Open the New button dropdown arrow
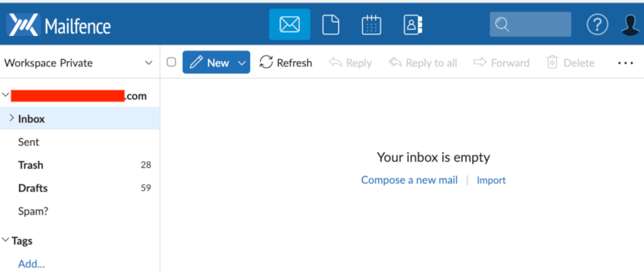Screen dimensions: 644x273 tap(242, 62)
